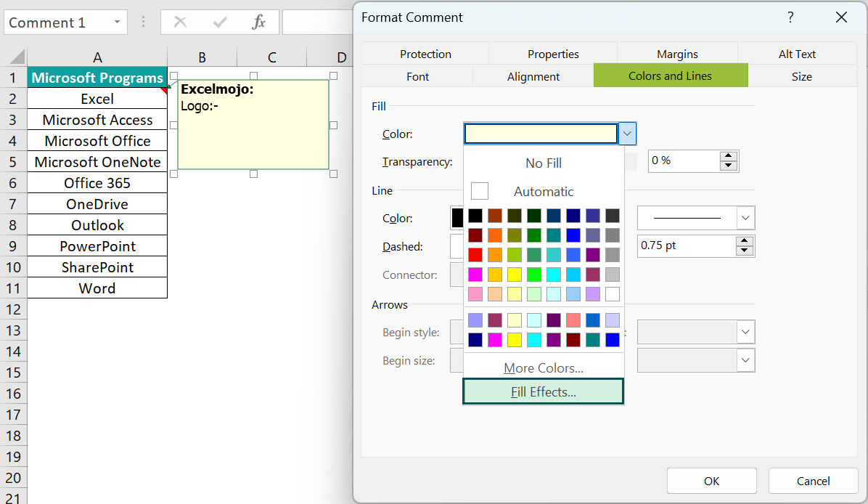
Task: Click the OK button
Action: [711, 481]
